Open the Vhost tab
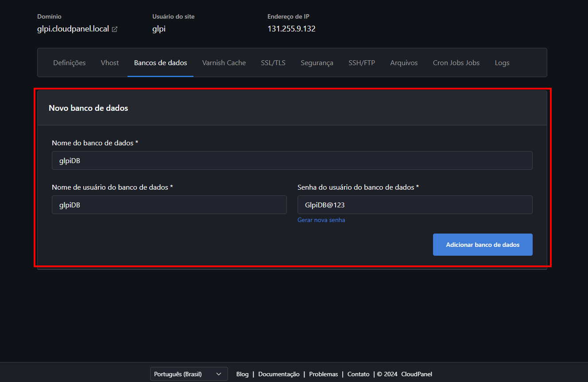 [110, 63]
